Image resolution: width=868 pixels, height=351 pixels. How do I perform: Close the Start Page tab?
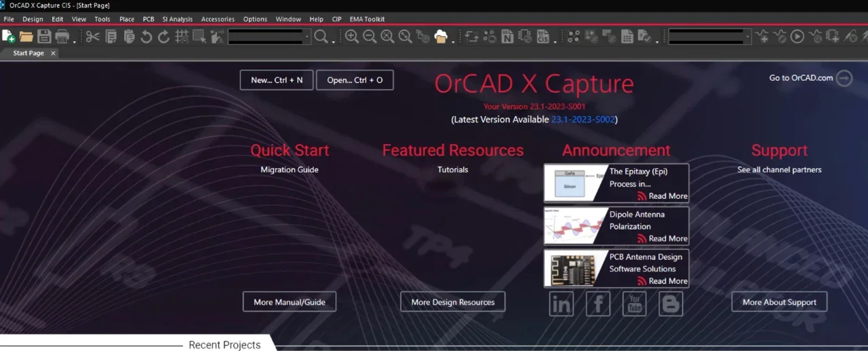coord(54,53)
